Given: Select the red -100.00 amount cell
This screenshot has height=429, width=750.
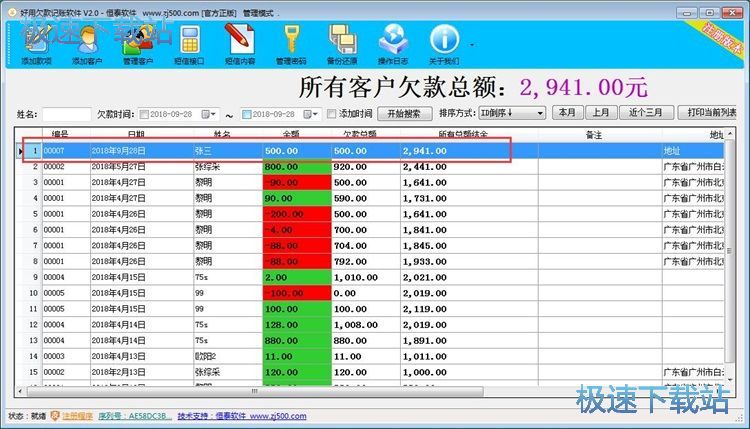Looking at the screenshot, I should click(297, 293).
